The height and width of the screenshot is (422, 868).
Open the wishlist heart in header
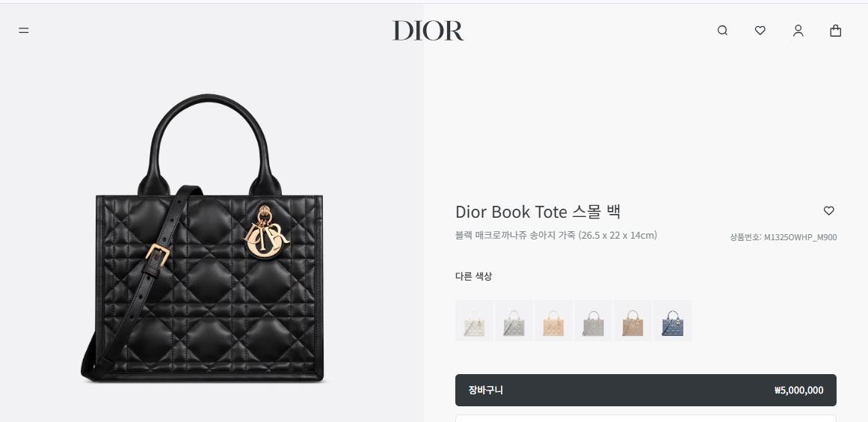pos(760,31)
